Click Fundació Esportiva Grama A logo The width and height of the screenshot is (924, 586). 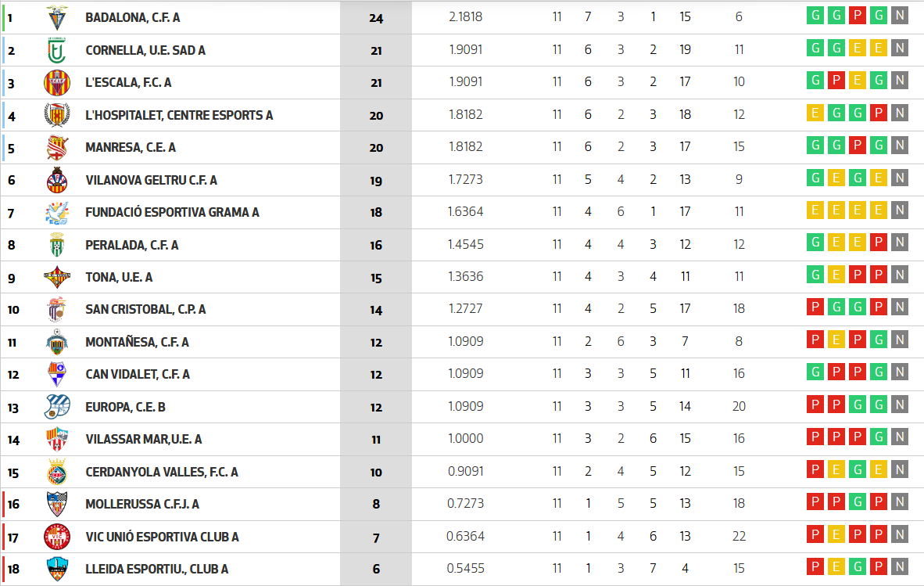[57, 212]
